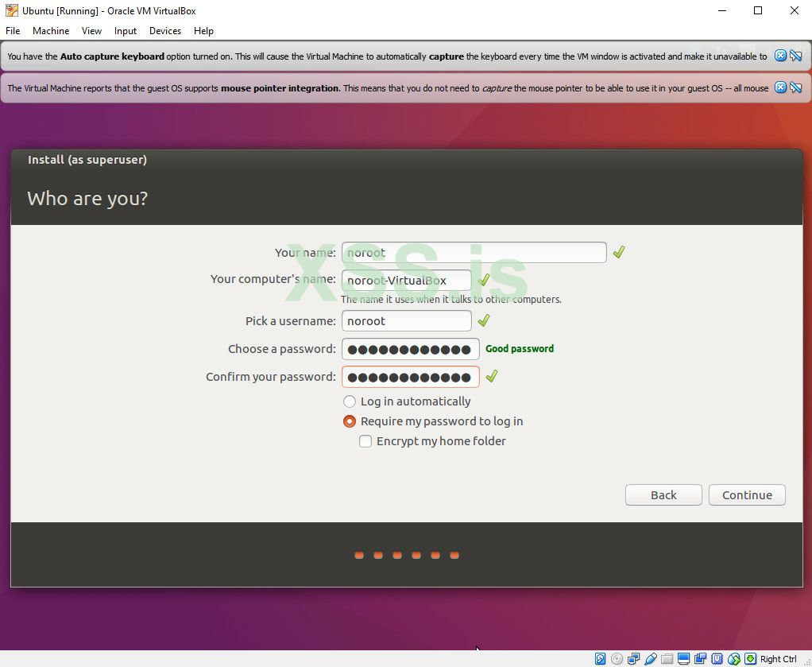Open the Help menu
Viewport: 812px width, 667px height.
click(203, 30)
